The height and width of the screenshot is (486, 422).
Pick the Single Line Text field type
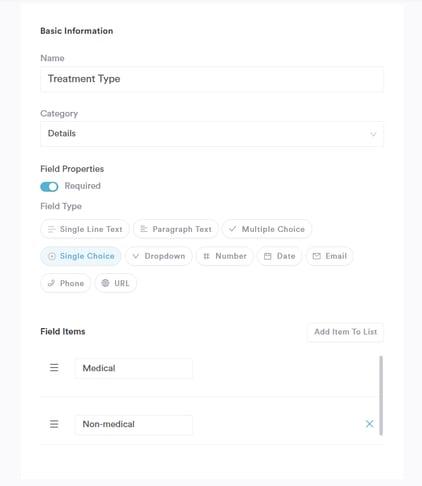tap(85, 229)
